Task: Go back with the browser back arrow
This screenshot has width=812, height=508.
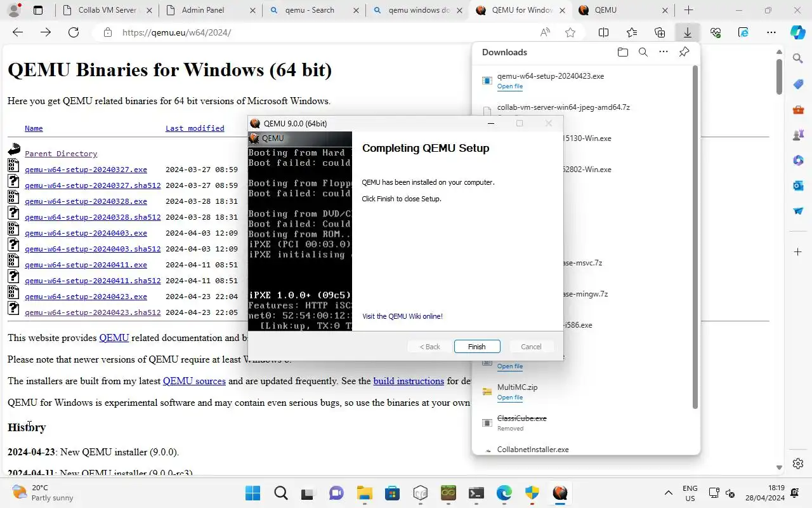Action: 18,32
